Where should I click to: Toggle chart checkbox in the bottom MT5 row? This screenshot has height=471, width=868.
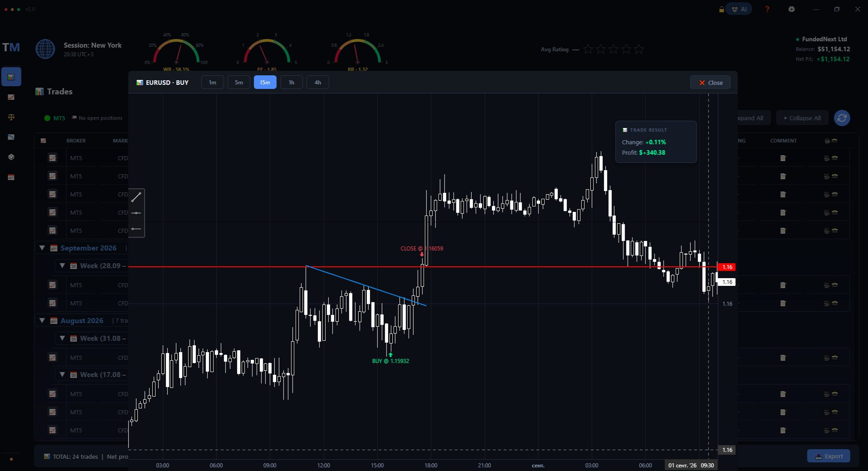(x=53, y=430)
